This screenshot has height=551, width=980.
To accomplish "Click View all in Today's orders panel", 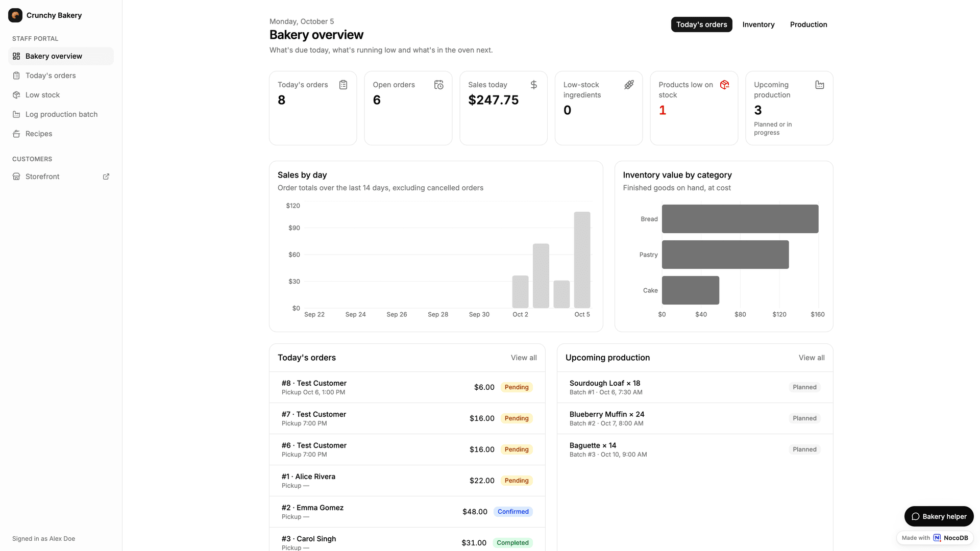I will (x=524, y=358).
